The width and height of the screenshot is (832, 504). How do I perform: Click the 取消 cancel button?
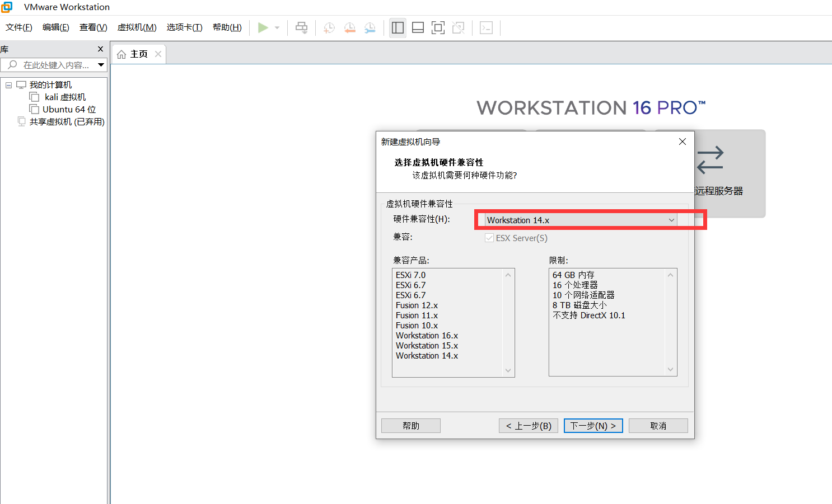[x=658, y=426]
